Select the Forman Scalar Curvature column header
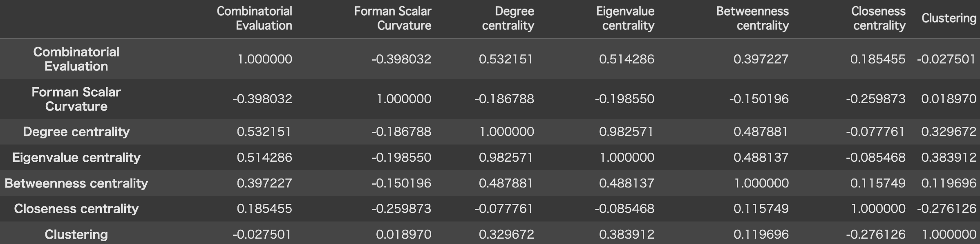The width and height of the screenshot is (980, 244). tap(392, 18)
